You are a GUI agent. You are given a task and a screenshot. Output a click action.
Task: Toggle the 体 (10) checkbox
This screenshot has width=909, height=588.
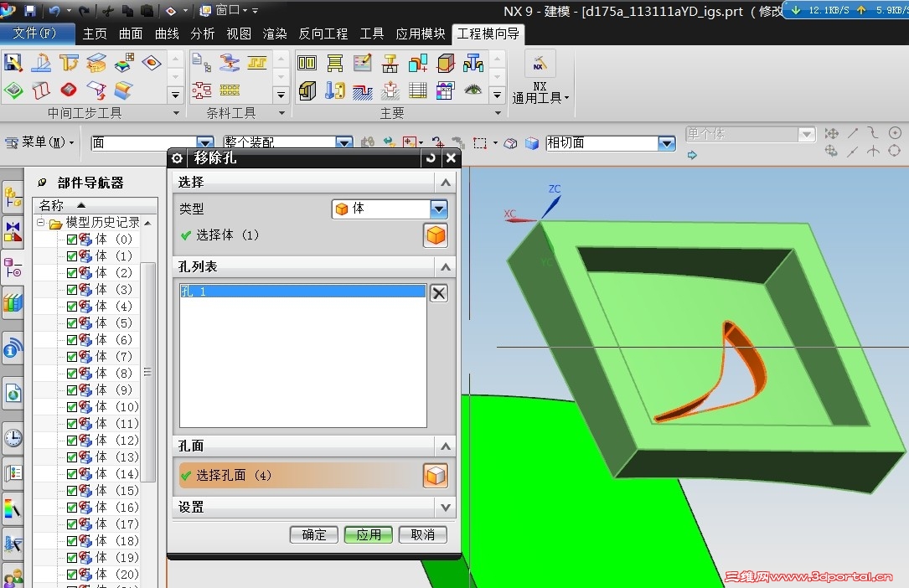pyautogui.click(x=72, y=407)
